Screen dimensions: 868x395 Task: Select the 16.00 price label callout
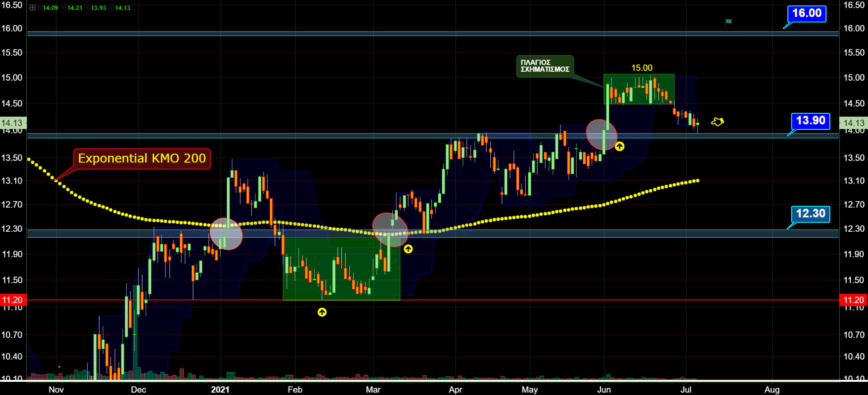pyautogui.click(x=806, y=13)
